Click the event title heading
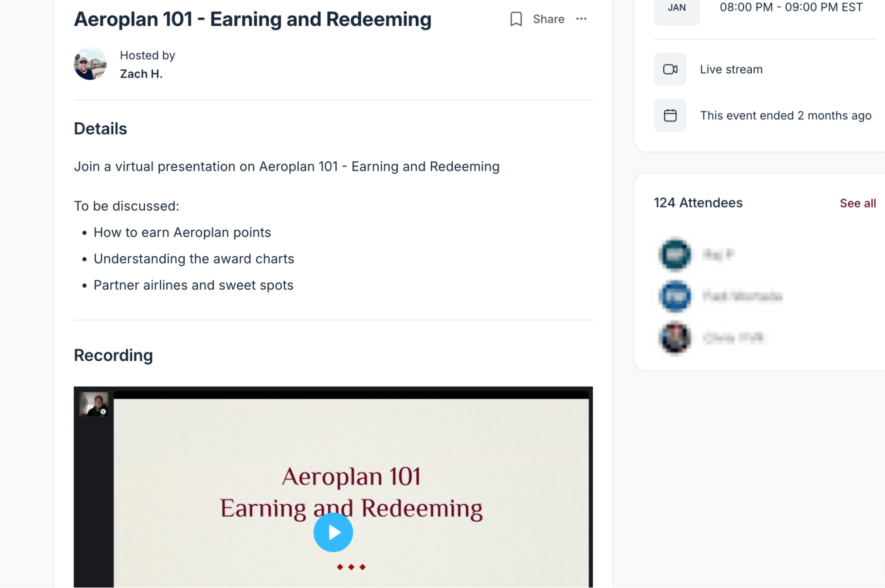This screenshot has width=885, height=588. (x=252, y=19)
